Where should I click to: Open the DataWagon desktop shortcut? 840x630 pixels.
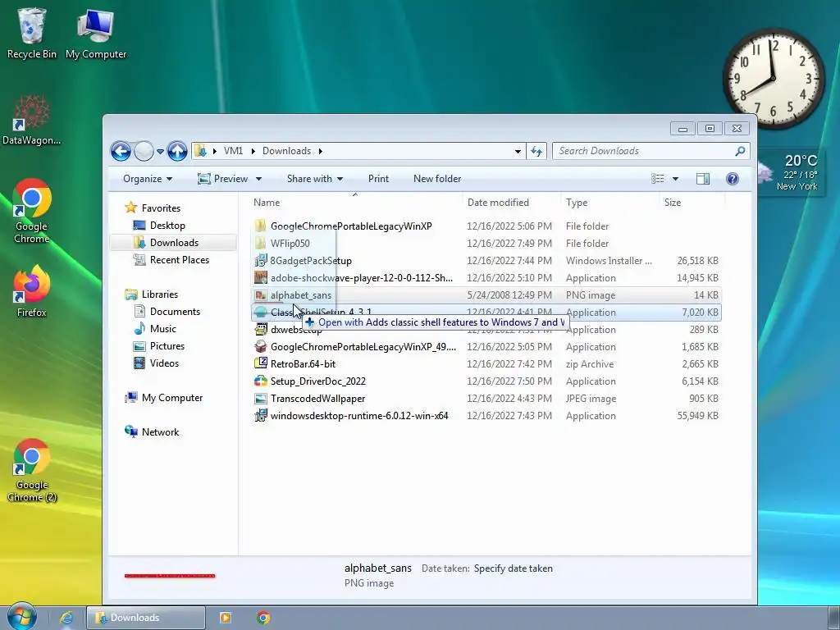tap(32, 121)
